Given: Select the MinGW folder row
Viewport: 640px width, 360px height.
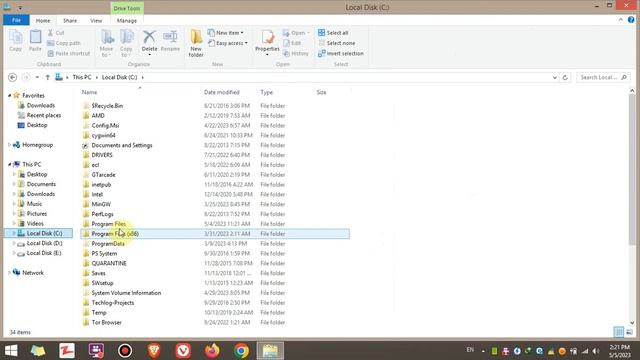Looking at the screenshot, I should [215, 204].
